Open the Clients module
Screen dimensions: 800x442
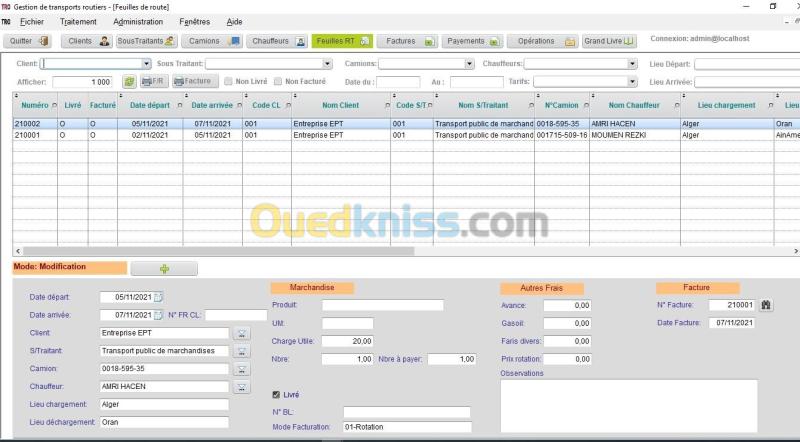click(86, 41)
